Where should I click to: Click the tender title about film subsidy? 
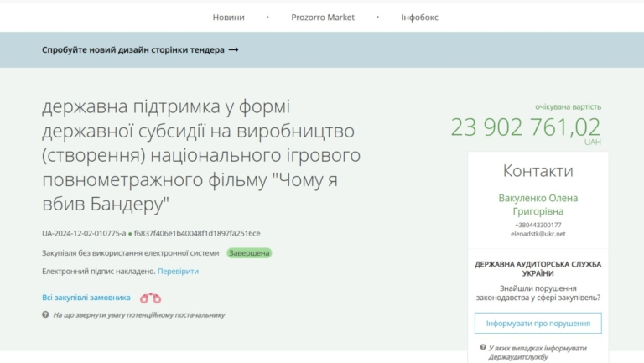coord(201,155)
